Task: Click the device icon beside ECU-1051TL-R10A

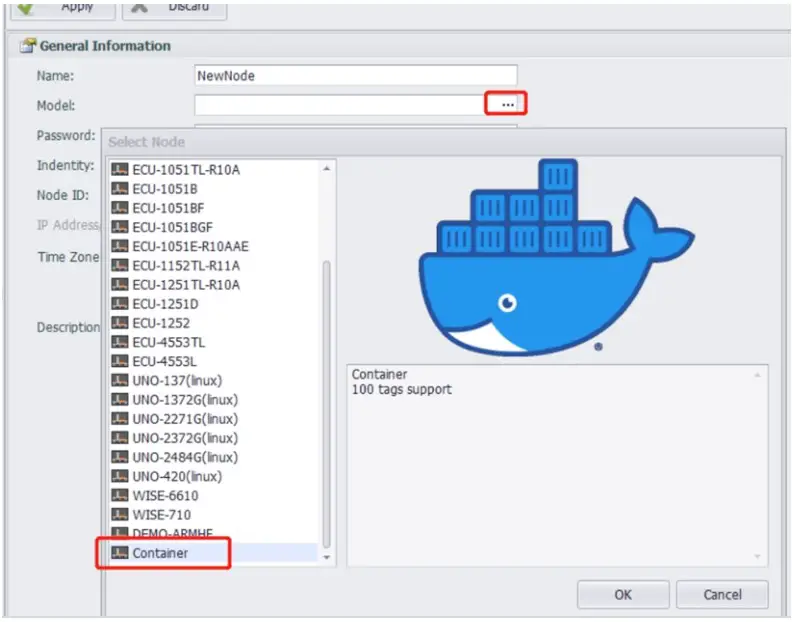Action: coord(120,169)
